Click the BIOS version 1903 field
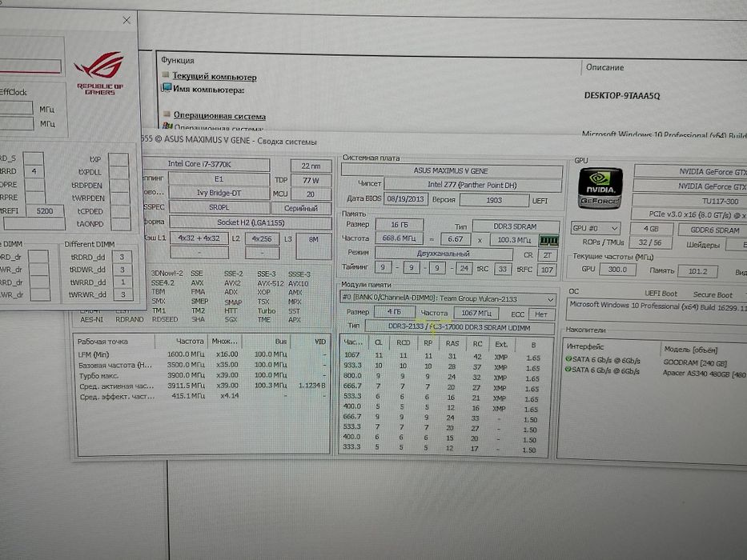This screenshot has width=747, height=560. pos(494,200)
